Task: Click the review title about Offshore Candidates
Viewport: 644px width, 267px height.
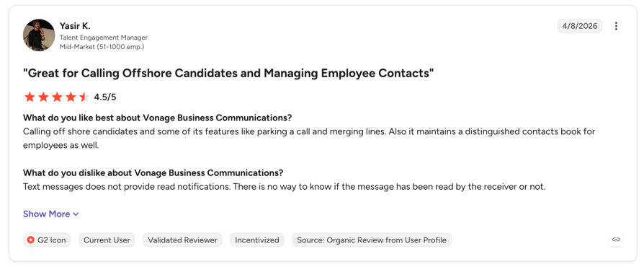Action: [x=229, y=73]
